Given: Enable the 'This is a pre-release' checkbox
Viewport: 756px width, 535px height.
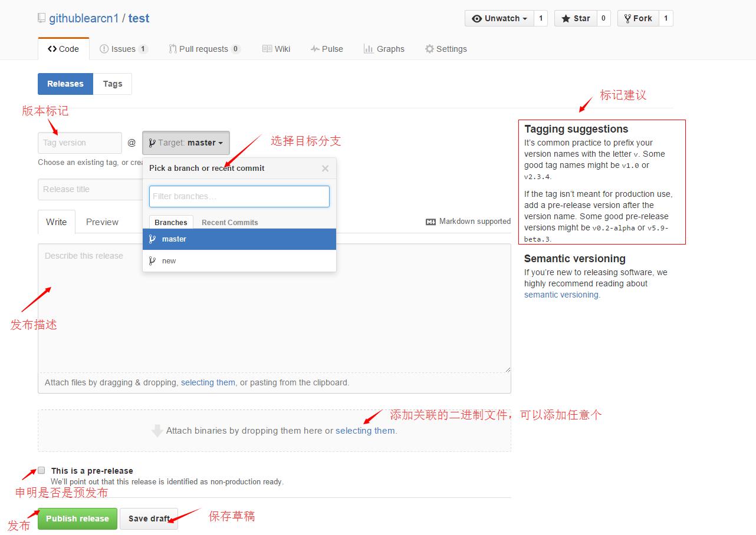Looking at the screenshot, I should [41, 470].
